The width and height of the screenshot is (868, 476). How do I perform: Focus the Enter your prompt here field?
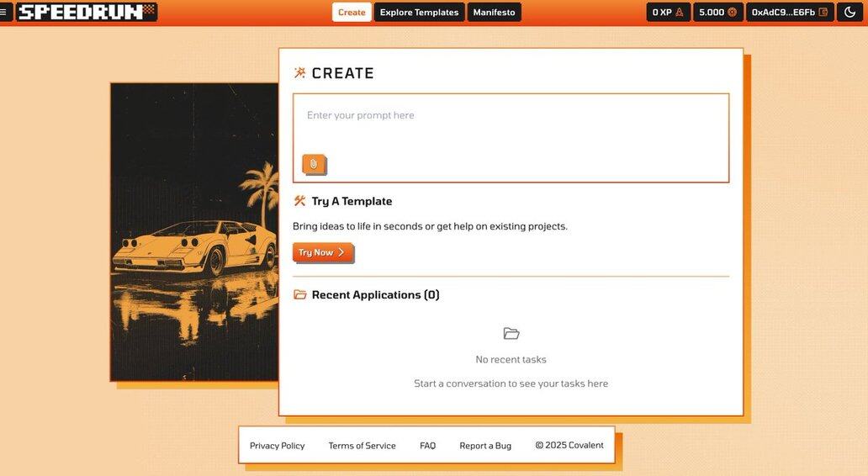511,126
